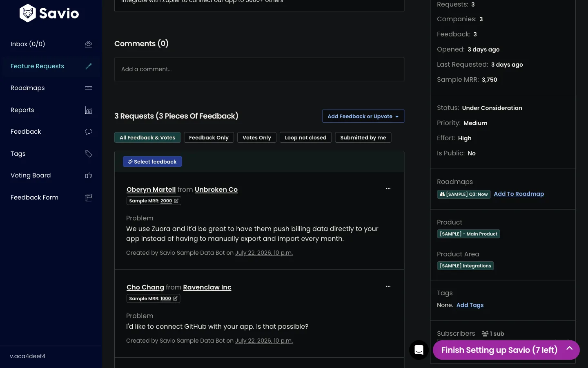The image size is (588, 368).
Task: Edit Sample MRR 2000 pencil icon
Action: coord(176,201)
